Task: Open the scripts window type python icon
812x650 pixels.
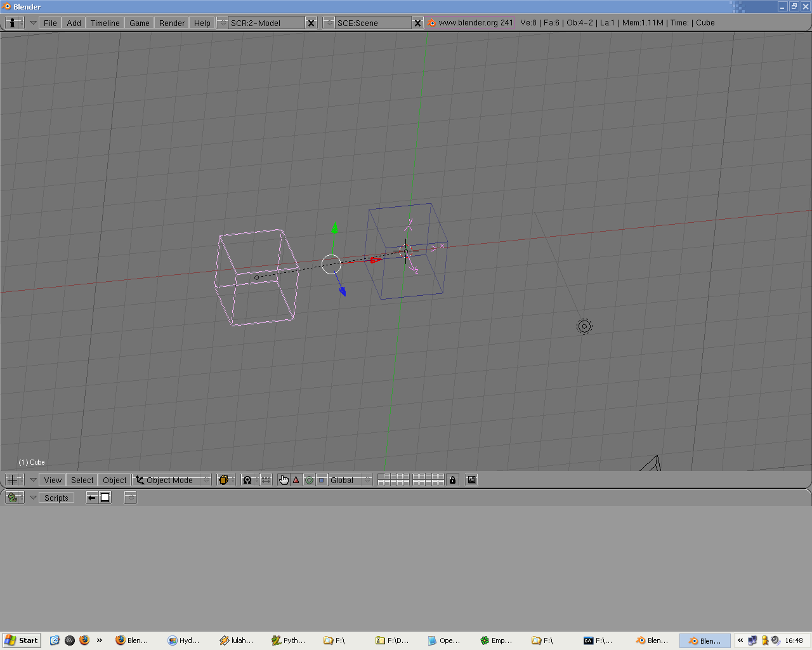Action: [x=15, y=498]
